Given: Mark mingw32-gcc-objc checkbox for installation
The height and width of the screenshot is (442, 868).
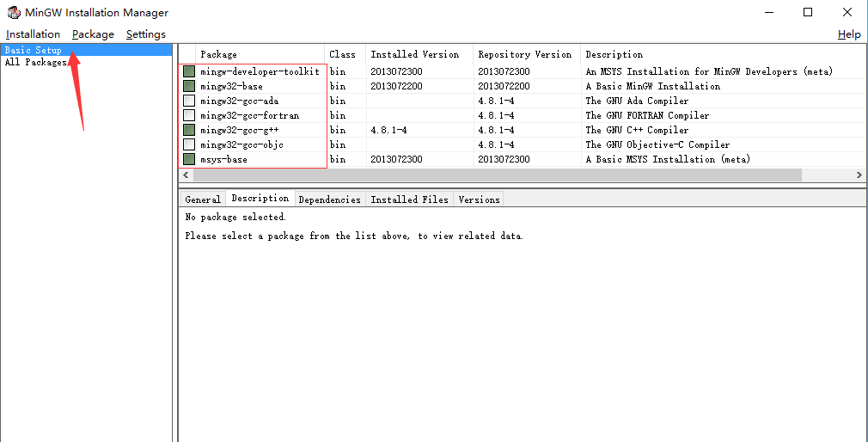Looking at the screenshot, I should tap(189, 144).
